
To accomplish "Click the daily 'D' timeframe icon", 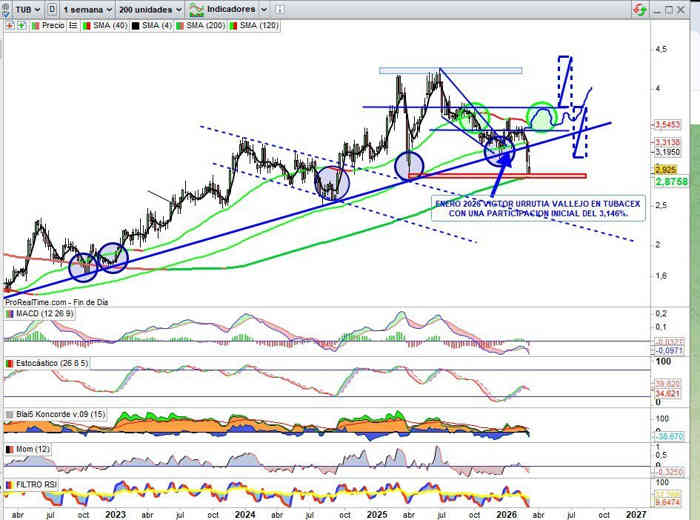I will (52, 9).
